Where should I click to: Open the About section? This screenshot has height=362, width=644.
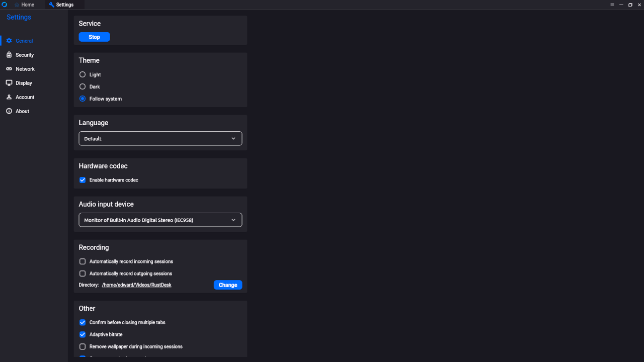point(33,111)
